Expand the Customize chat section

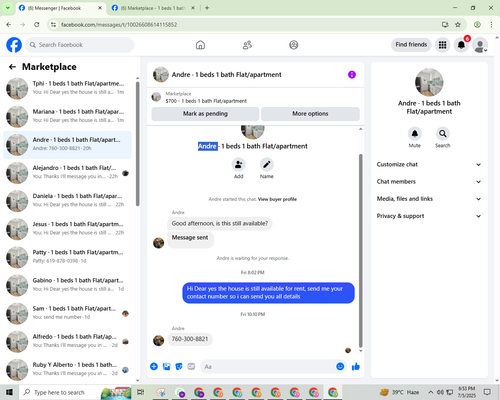[x=429, y=164]
